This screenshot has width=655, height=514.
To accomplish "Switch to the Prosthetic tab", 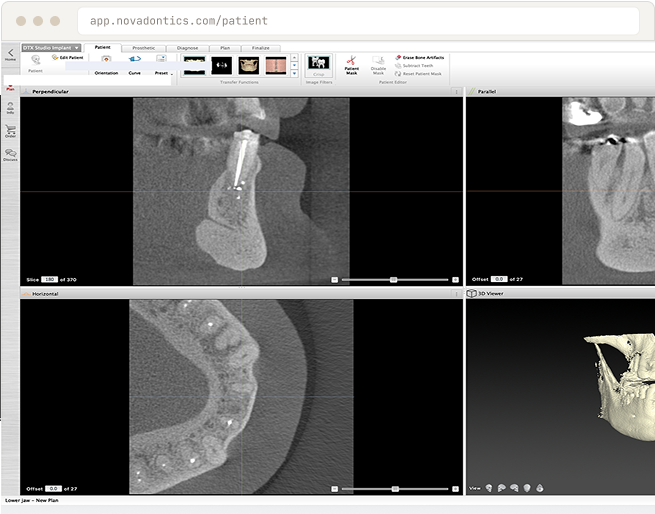I will point(144,48).
